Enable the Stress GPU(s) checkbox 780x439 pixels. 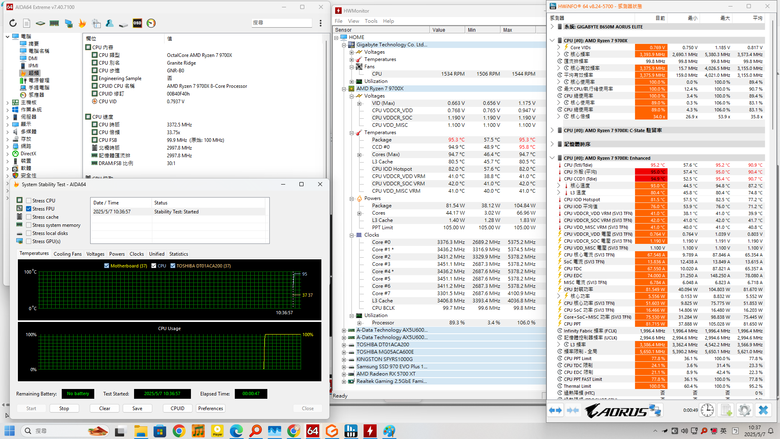point(29,241)
